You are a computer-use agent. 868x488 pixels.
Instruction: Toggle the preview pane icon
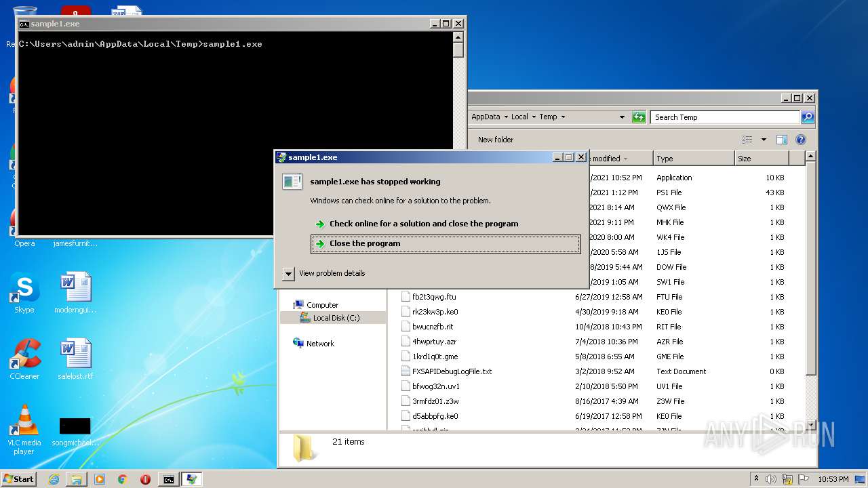pyautogui.click(x=781, y=140)
